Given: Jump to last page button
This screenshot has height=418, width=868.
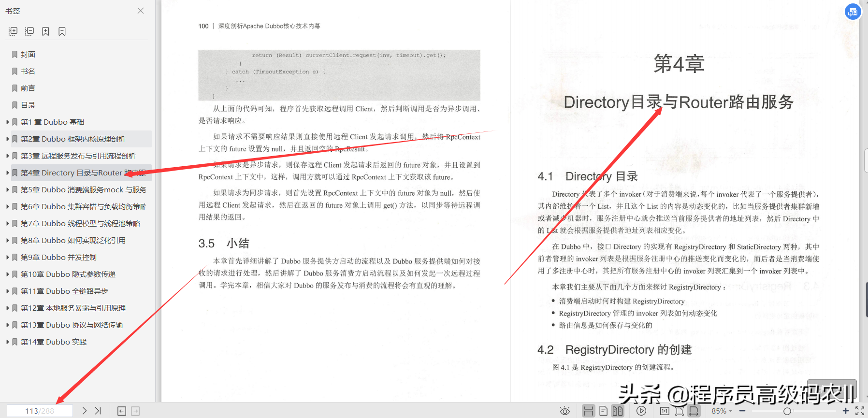Looking at the screenshot, I should point(98,411).
